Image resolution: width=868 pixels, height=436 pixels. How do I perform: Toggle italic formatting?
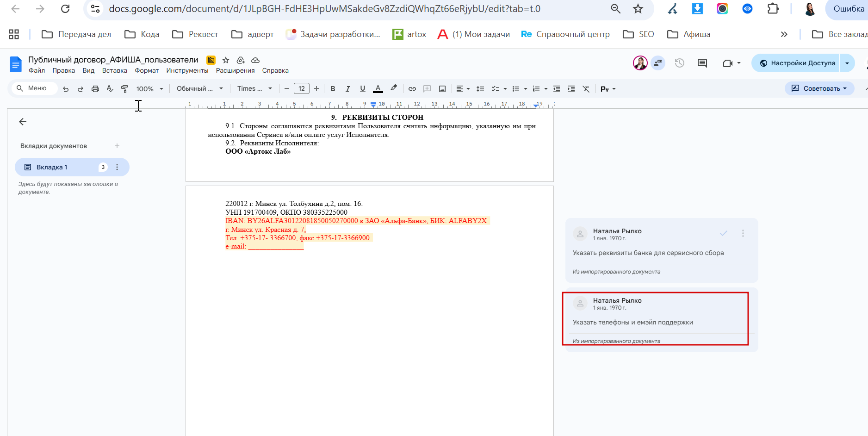pos(348,89)
